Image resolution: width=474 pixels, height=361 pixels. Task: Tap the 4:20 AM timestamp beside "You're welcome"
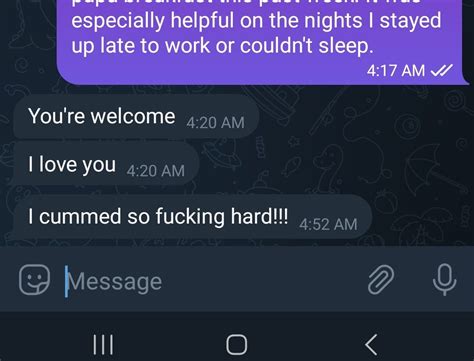(x=215, y=123)
